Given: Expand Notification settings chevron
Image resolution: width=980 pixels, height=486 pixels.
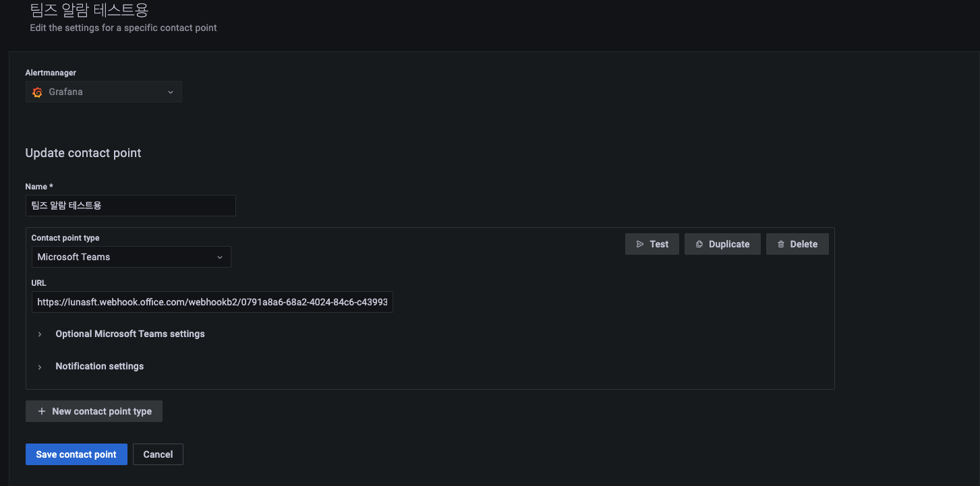Looking at the screenshot, I should (40, 367).
